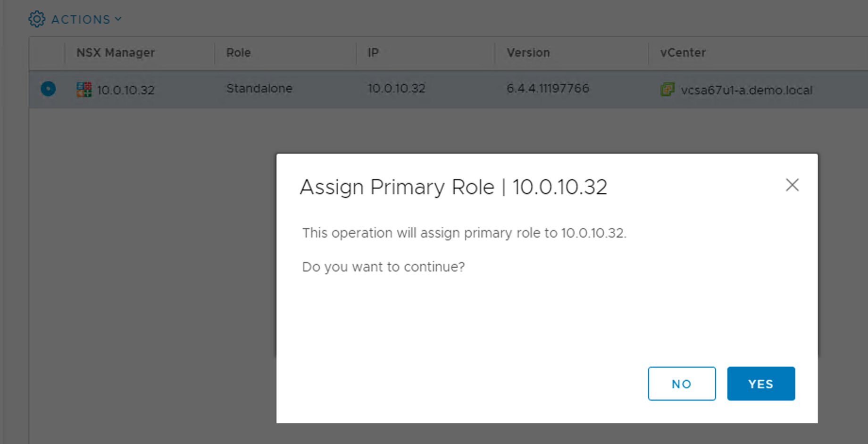Click the 10.0.10.32 NSX Manager name
The image size is (868, 444).
pyautogui.click(x=125, y=90)
